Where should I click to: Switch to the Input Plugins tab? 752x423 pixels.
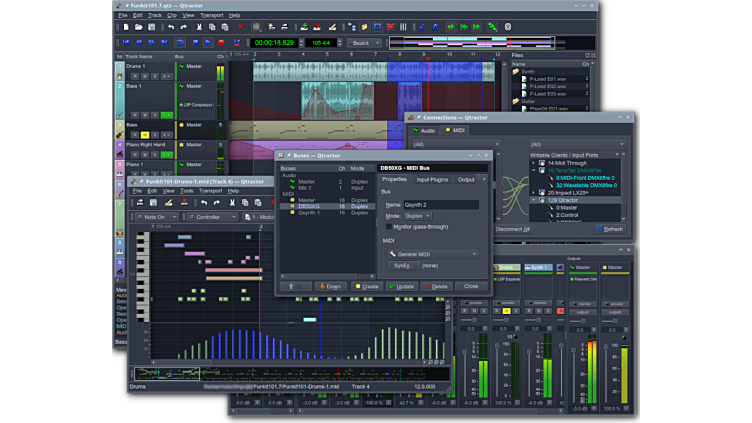(432, 180)
